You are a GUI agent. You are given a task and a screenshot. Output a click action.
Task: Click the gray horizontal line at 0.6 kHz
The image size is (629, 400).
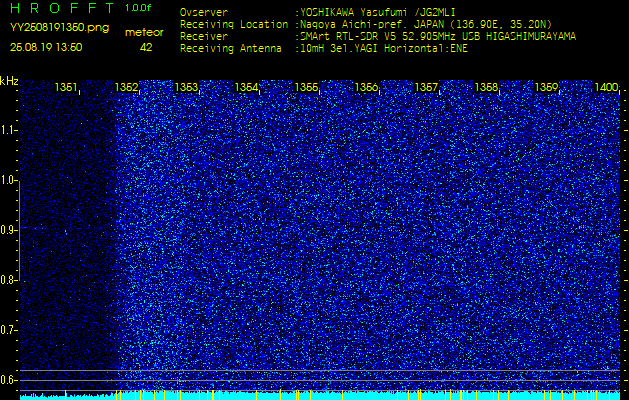tap(320, 380)
